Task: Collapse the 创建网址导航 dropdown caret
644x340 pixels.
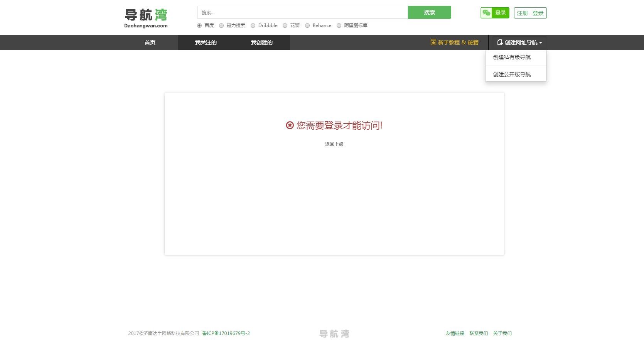Action: pos(541,43)
